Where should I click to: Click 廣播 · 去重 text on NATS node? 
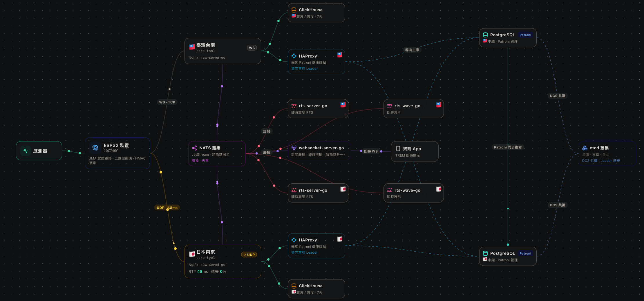click(x=200, y=161)
